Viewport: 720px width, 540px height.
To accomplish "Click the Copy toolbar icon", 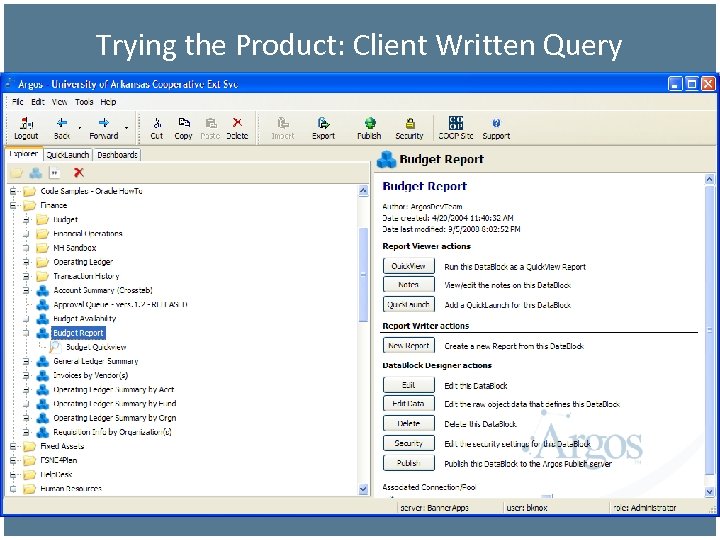I will pyautogui.click(x=184, y=123).
